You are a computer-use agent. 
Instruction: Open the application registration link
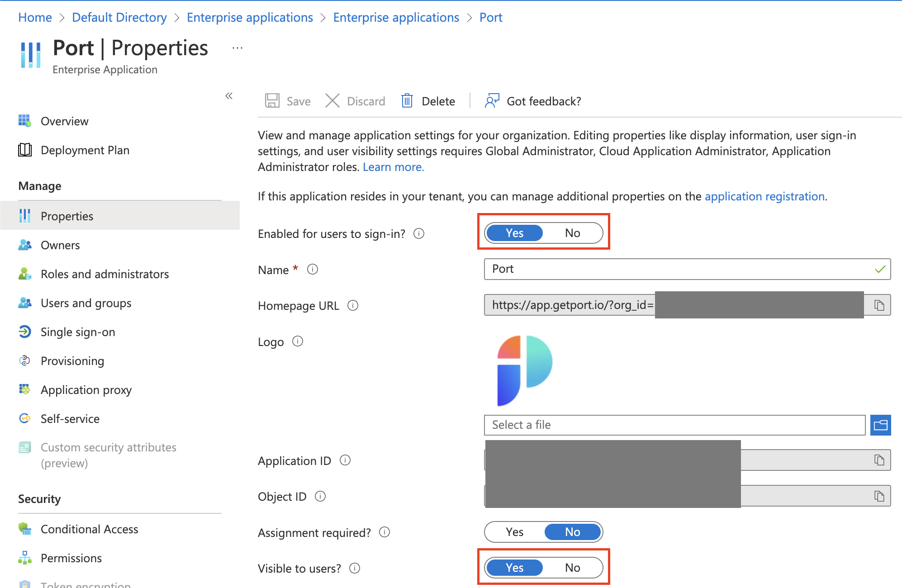[764, 196]
